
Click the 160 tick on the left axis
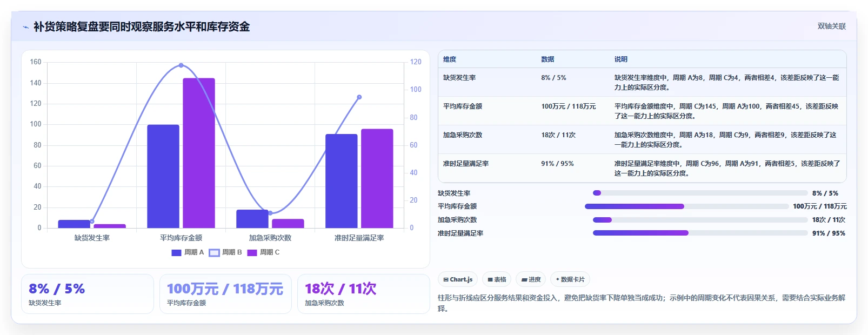(x=36, y=62)
